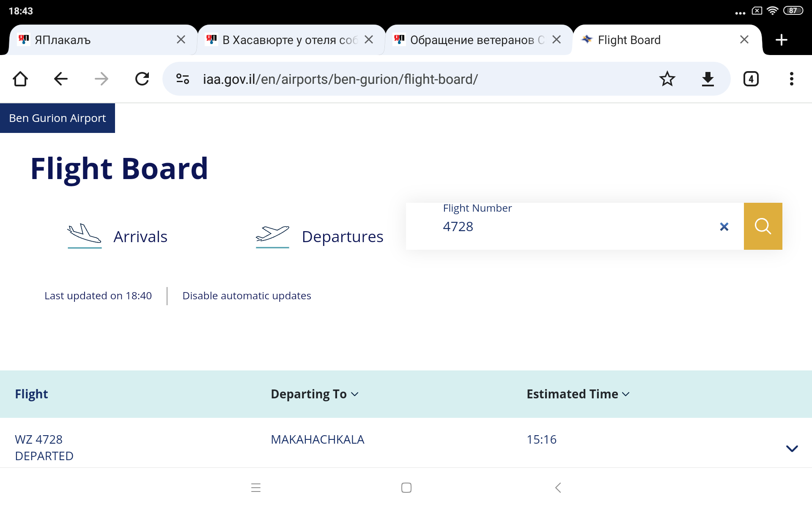This screenshot has width=812, height=508.
Task: Tap the download icon in address bar
Action: (x=708, y=79)
